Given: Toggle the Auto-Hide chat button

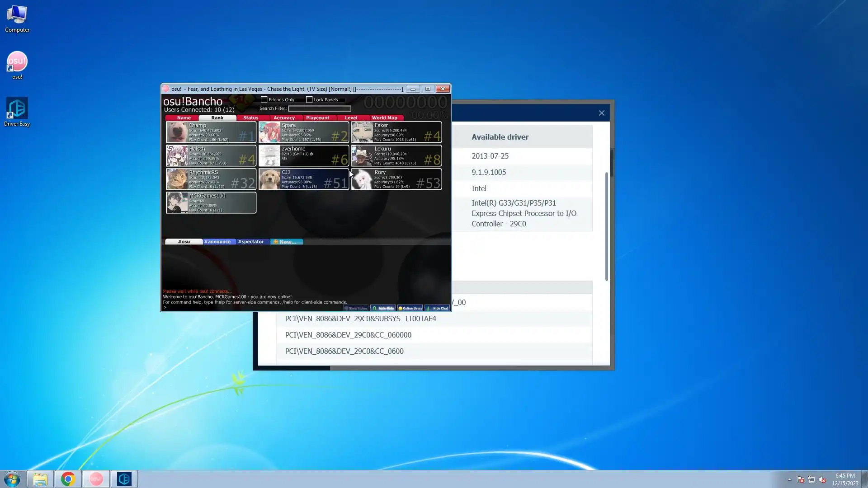Looking at the screenshot, I should [x=383, y=308].
